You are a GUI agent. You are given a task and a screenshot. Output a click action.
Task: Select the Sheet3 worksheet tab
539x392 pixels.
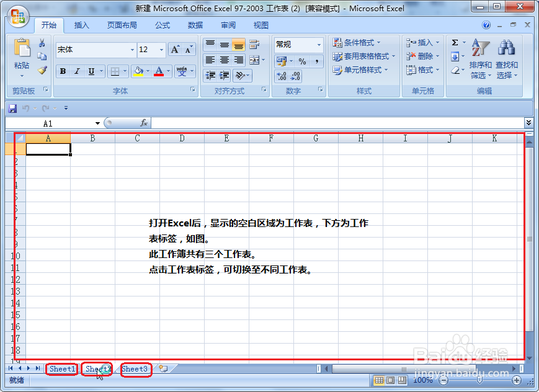click(135, 369)
